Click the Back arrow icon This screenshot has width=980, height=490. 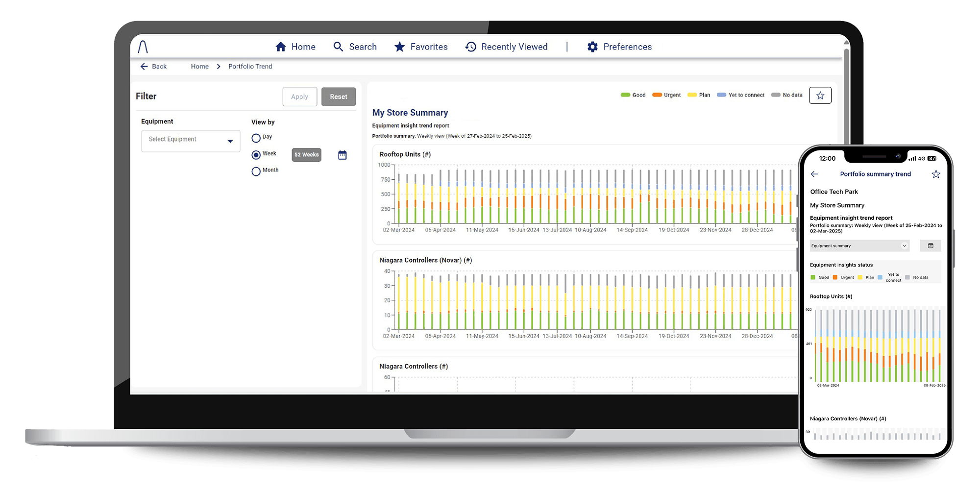click(144, 67)
